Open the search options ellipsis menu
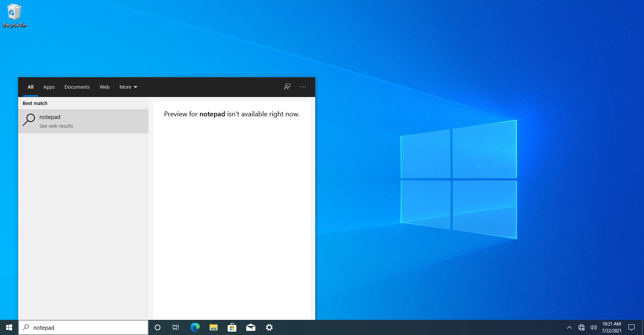The height and width of the screenshot is (335, 644). (x=303, y=87)
